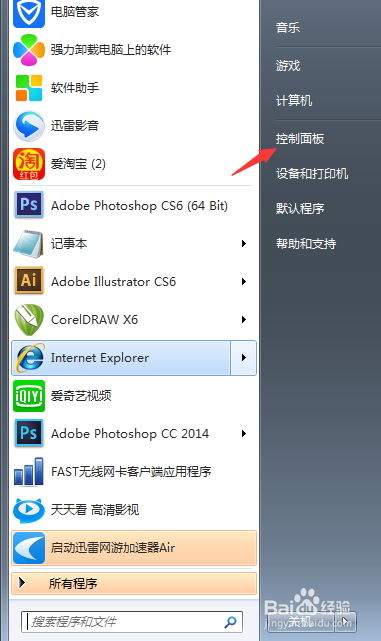Select the 爱奇艺视频 text label

(x=81, y=395)
